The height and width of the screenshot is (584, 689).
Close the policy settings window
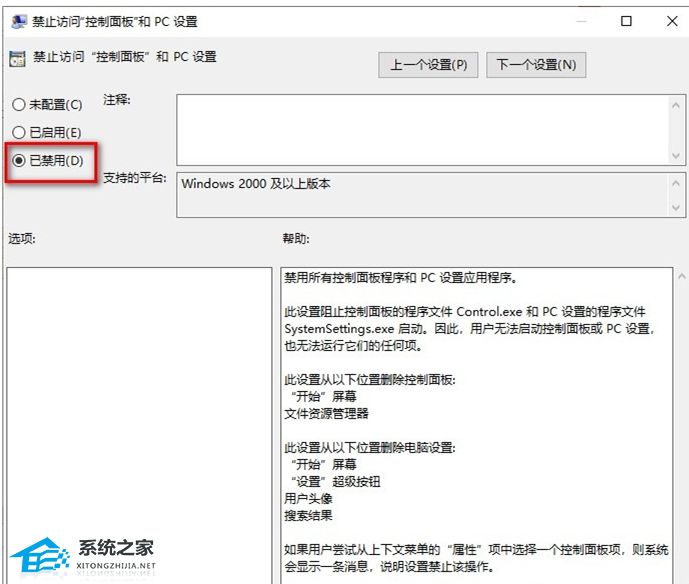pyautogui.click(x=672, y=21)
